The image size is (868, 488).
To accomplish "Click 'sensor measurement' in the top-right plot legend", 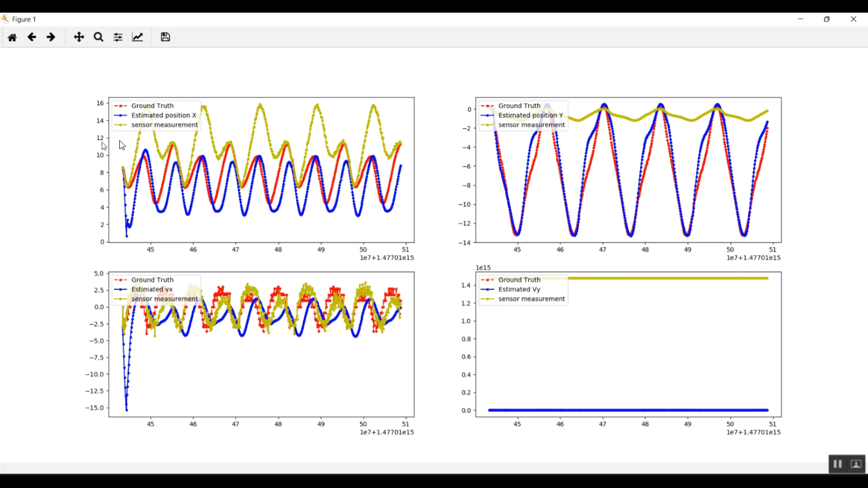I will point(531,125).
